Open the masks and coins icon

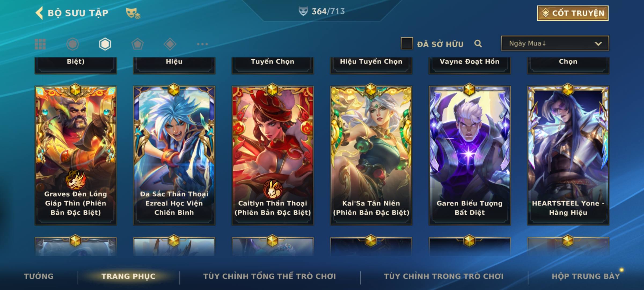pyautogui.click(x=133, y=13)
